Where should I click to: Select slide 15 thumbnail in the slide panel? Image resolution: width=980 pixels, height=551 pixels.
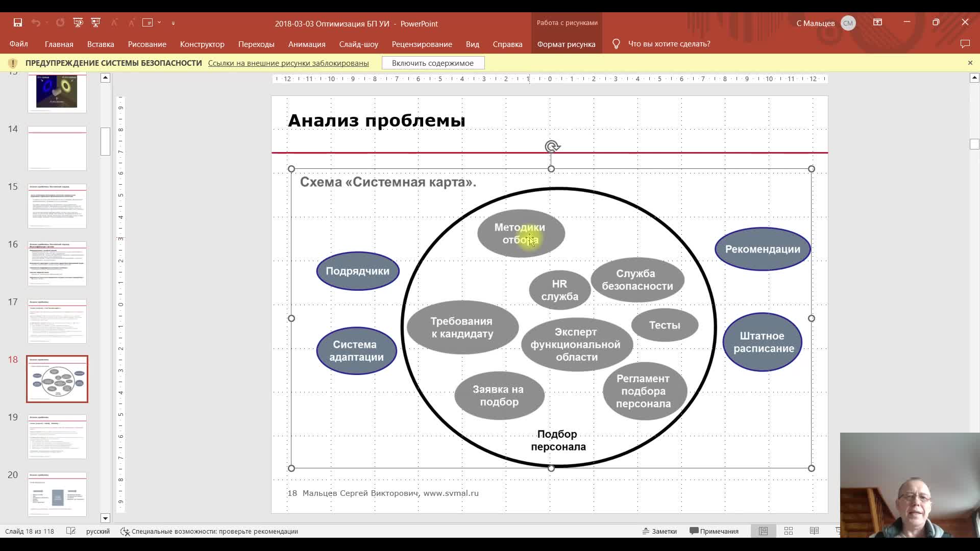[57, 206]
